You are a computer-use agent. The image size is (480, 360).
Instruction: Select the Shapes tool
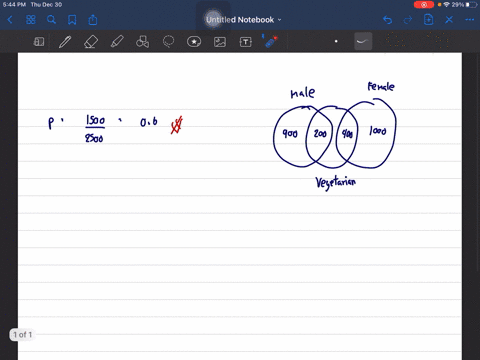[x=143, y=42]
